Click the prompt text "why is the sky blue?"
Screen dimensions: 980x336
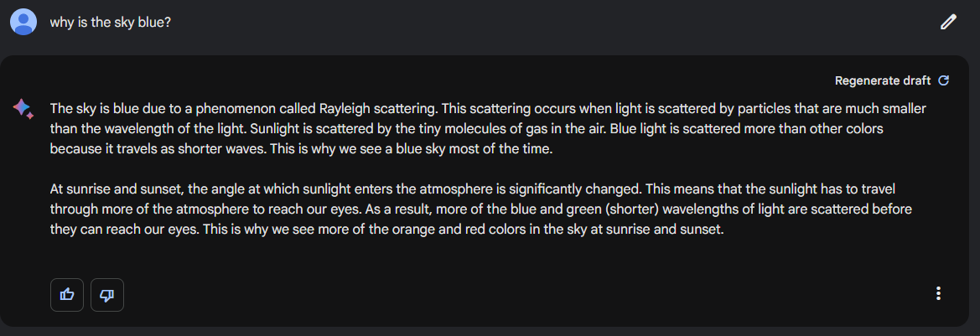(x=111, y=23)
